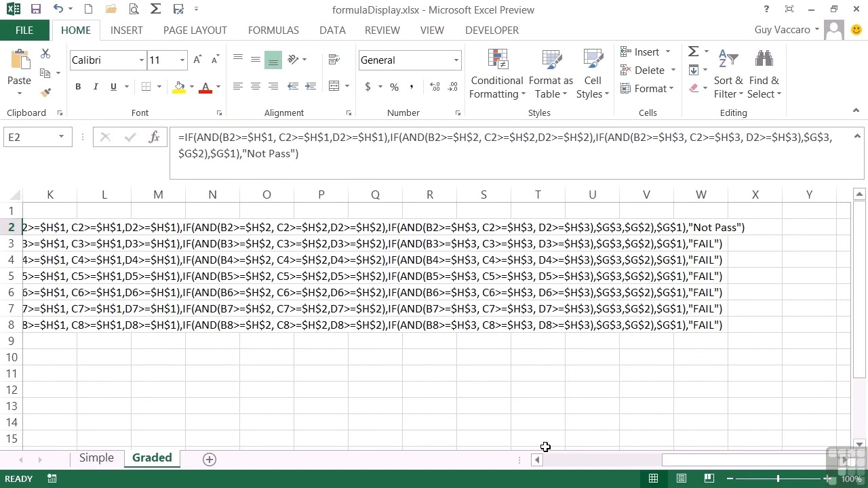Screen dimensions: 868x488
Task: Decrease cell indent
Action: tap(293, 86)
